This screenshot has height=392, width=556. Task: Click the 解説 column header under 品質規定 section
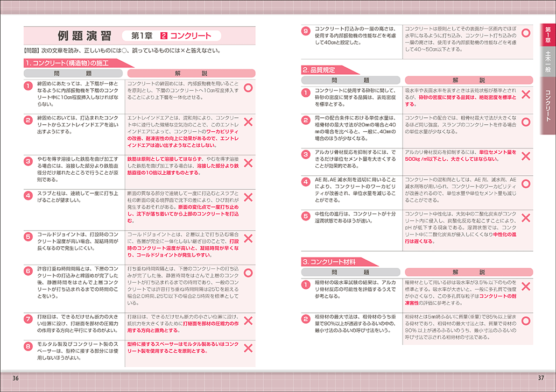click(469, 80)
